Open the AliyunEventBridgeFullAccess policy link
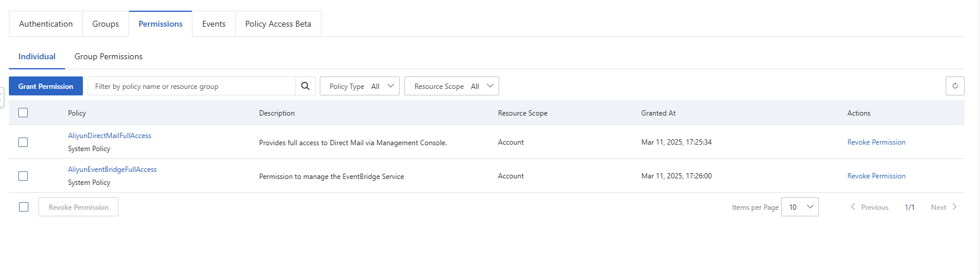The height and width of the screenshot is (275, 980). tap(112, 170)
